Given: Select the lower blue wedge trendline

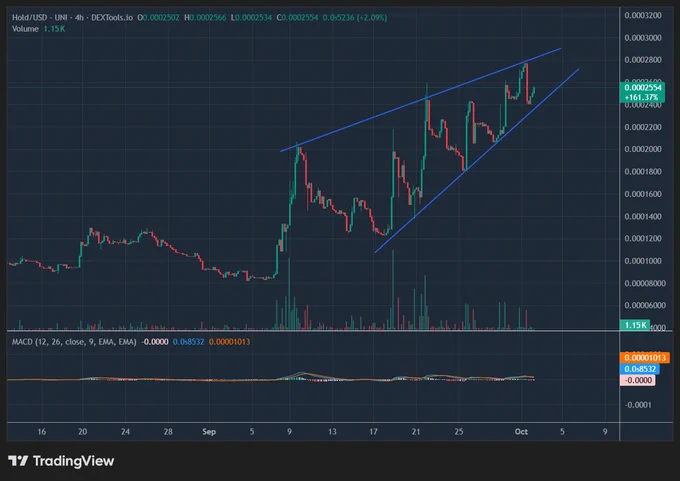Looking at the screenshot, I should coord(477,160).
